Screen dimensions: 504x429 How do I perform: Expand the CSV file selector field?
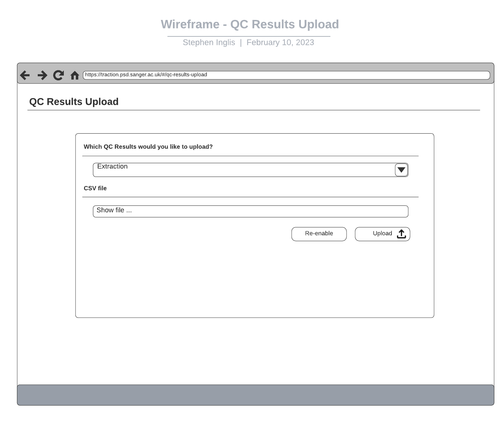point(250,211)
